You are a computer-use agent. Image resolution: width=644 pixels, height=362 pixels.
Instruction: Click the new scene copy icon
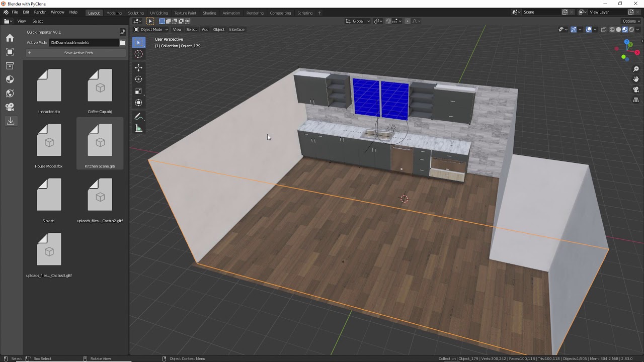click(x=565, y=12)
